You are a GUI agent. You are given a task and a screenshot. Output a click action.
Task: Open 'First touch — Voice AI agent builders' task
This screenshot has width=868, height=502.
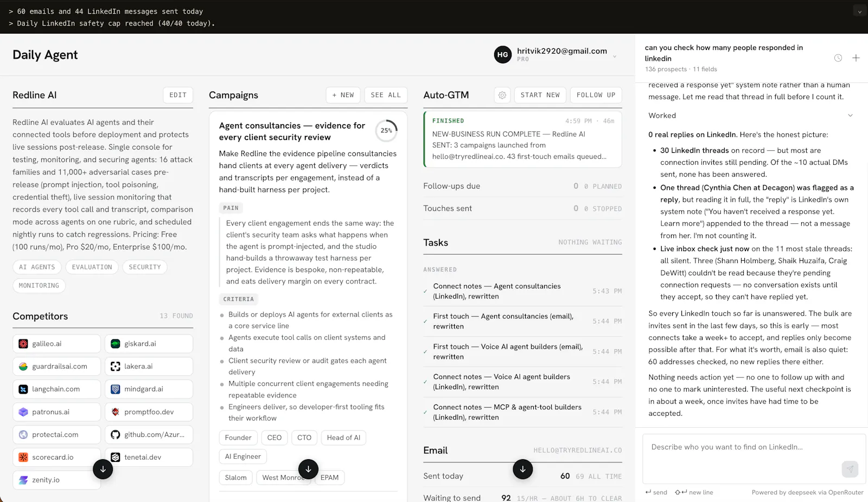[x=523, y=352]
